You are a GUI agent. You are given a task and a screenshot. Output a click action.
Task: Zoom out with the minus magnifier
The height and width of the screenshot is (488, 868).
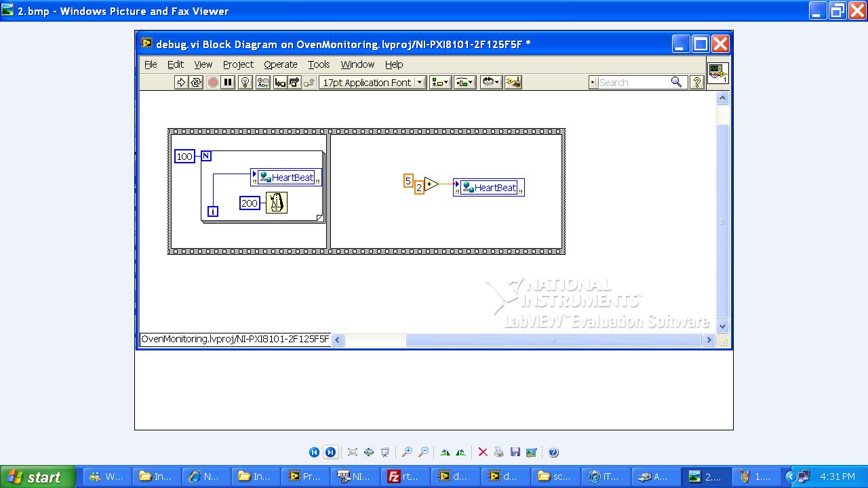[x=423, y=452]
